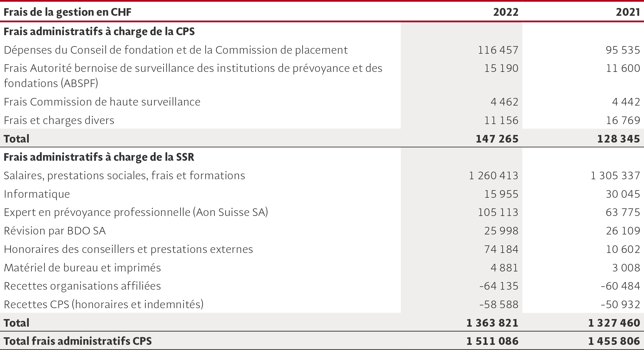Select heading 'Frais administratifs à charge de la SSR'
This screenshot has width=644, height=350.
click(99, 157)
